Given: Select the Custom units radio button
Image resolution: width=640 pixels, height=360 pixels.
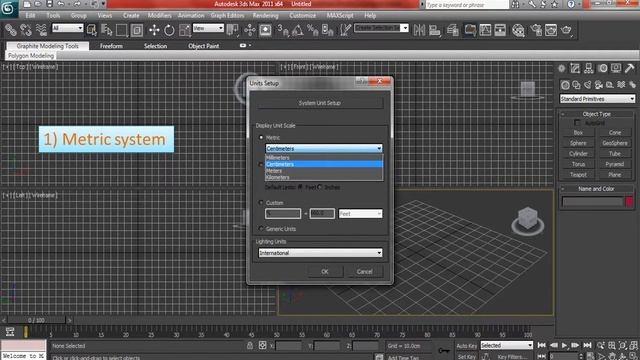Looking at the screenshot, I should coord(261,202).
